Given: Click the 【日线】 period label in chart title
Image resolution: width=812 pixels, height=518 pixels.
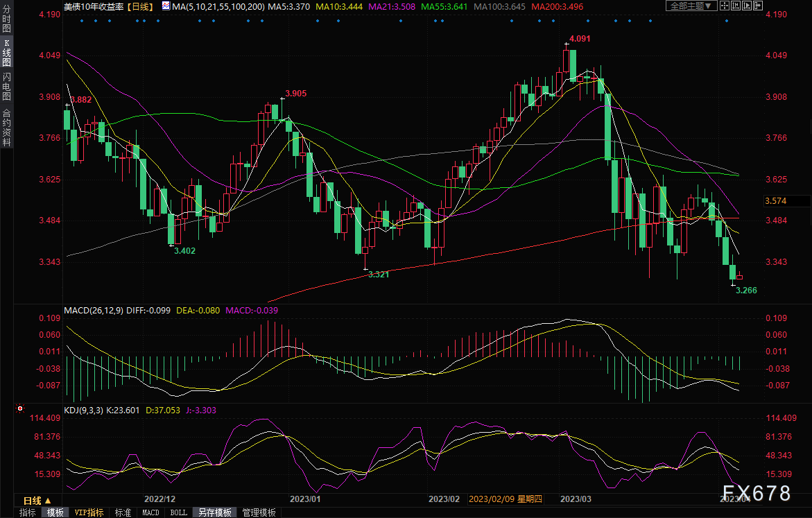Looking at the screenshot, I should (141, 6).
